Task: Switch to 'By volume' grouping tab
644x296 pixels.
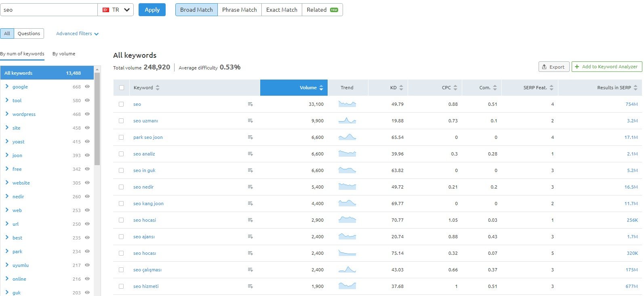Action: coord(64,54)
